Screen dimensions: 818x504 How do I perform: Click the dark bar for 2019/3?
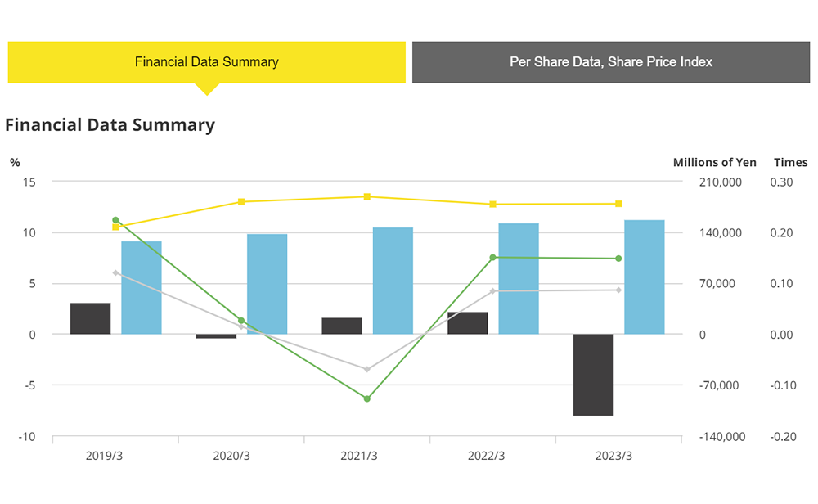point(91,318)
